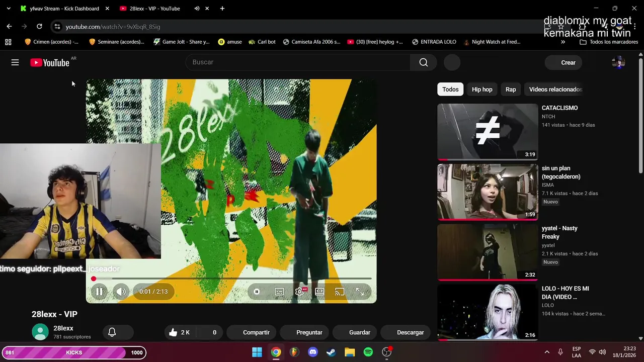Viewport: 644px width, 362px height.
Task: Go back with the browser back arrow
Action: pos(9,27)
